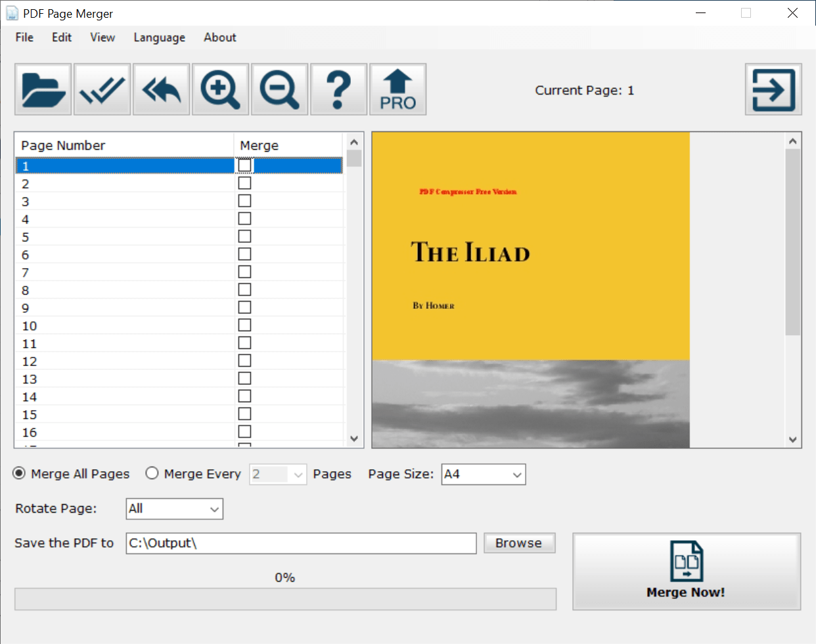Select the Merge Every radio button
Viewport: 816px width, 644px height.
click(152, 473)
